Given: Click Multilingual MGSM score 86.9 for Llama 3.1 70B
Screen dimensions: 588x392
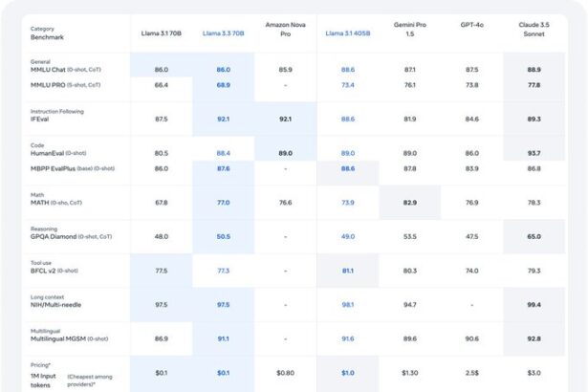Looking at the screenshot, I should point(162,338).
